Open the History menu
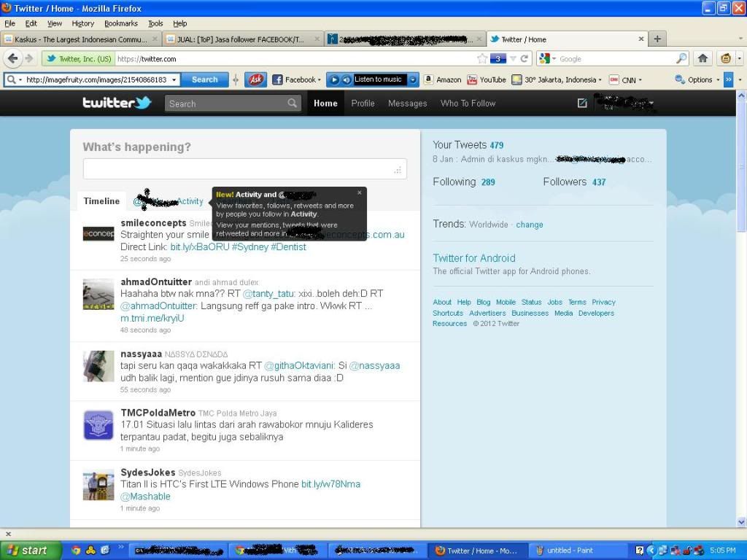Viewport: 747px width, 560px height. [x=83, y=23]
